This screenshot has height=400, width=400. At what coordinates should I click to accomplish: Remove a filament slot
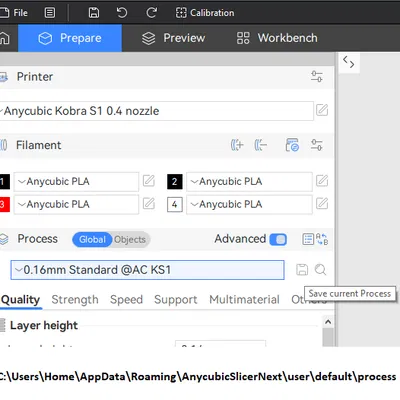(x=261, y=145)
